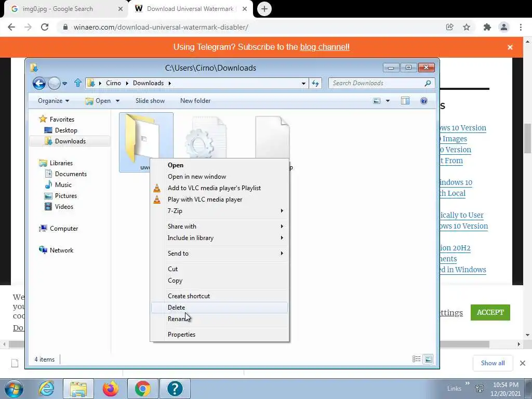
Task: Expand the Open button dropdown arrow
Action: [117, 101]
